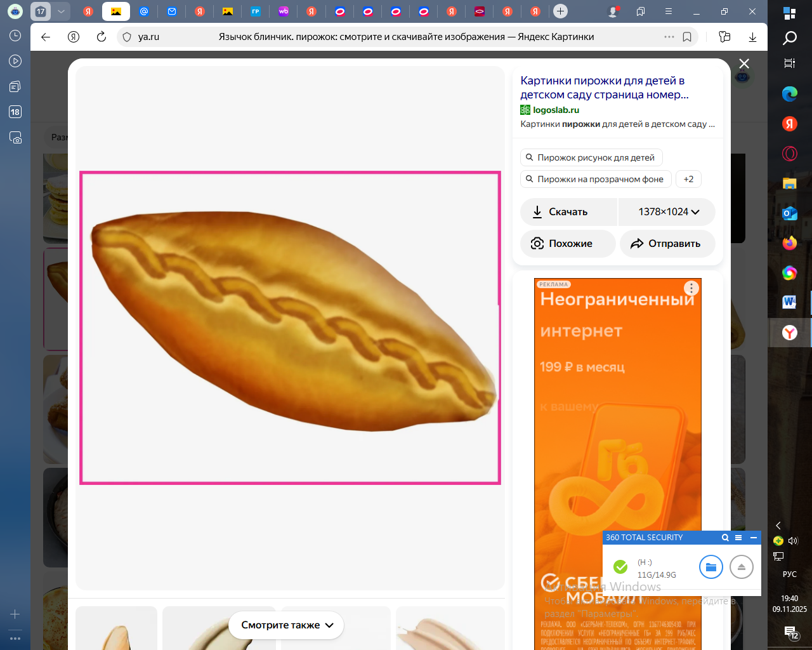Open the downloads arrow icon in the toolbar

[x=752, y=37]
